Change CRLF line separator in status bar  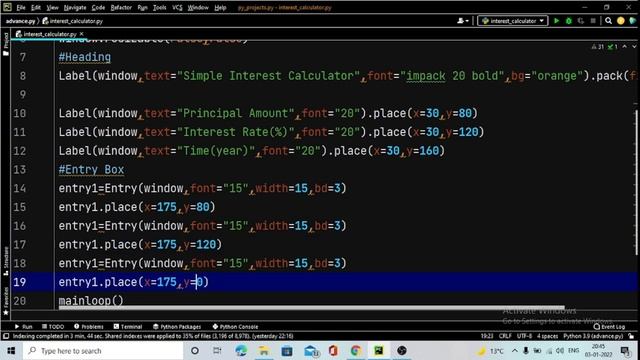coord(505,336)
